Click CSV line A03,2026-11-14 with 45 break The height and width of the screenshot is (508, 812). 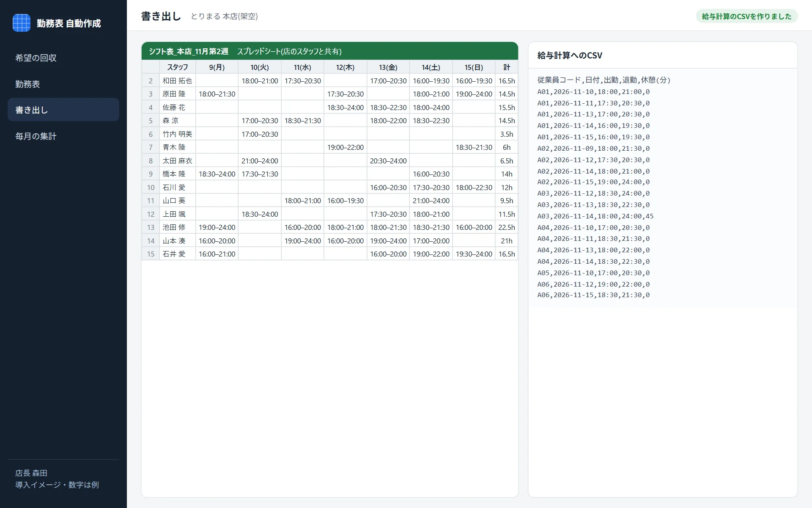point(595,216)
